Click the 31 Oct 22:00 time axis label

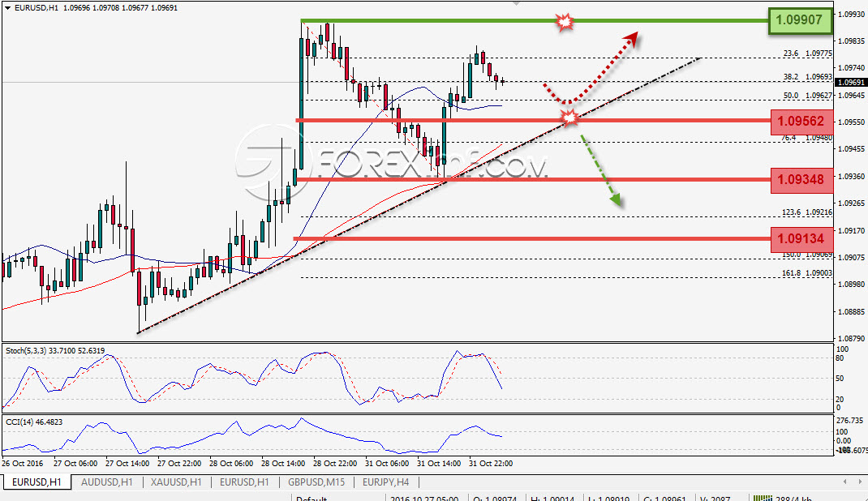click(x=491, y=464)
